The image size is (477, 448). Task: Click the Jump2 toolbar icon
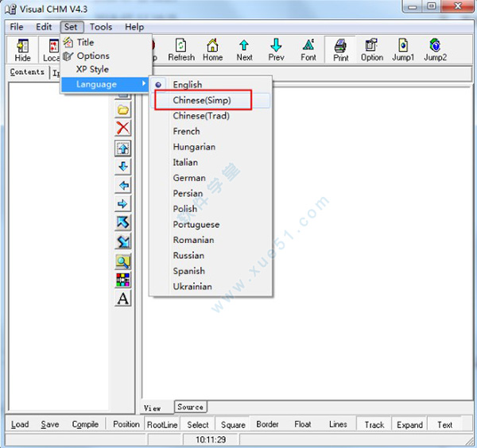pos(435,49)
